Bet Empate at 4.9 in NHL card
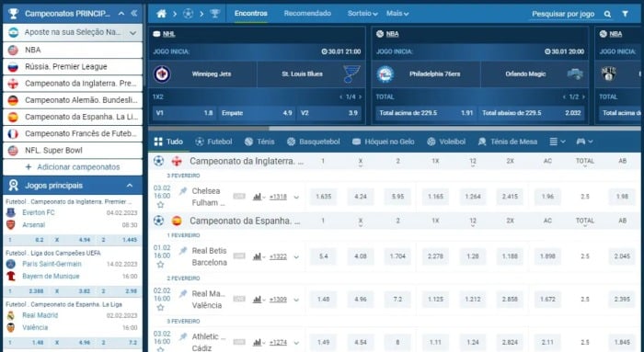The height and width of the screenshot is (352, 644). pos(257,113)
